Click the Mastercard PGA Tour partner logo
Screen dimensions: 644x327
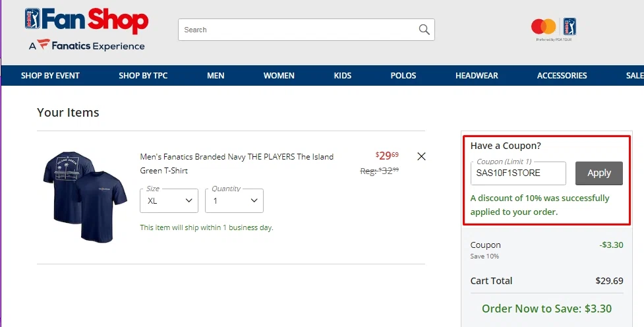[554, 29]
